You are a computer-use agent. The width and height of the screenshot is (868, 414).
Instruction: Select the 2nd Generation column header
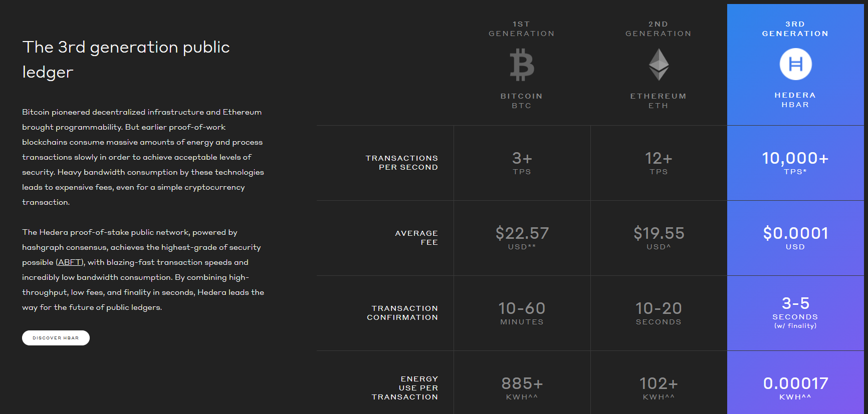(659, 29)
